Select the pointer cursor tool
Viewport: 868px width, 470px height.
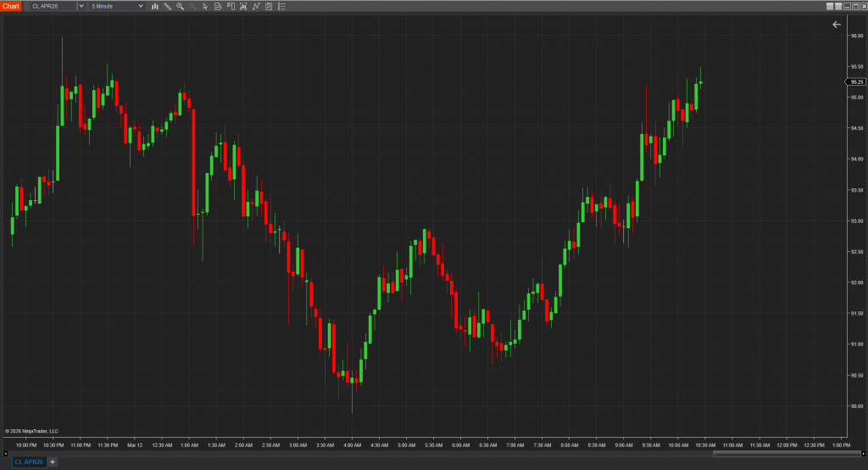pyautogui.click(x=205, y=6)
